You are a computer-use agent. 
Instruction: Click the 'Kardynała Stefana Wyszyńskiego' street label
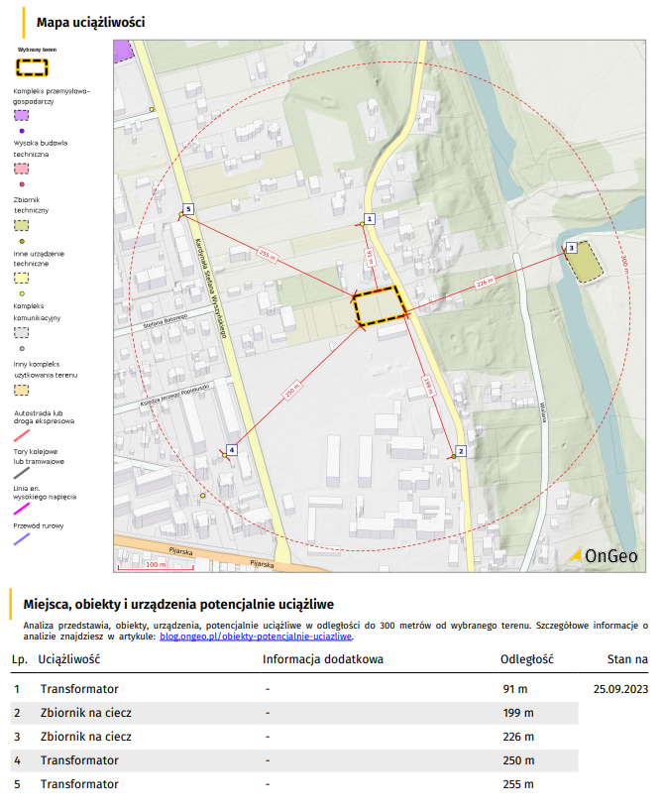tap(211, 289)
